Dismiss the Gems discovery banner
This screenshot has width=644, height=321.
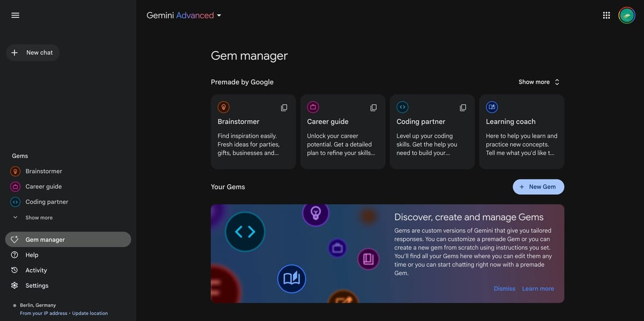(x=504, y=288)
